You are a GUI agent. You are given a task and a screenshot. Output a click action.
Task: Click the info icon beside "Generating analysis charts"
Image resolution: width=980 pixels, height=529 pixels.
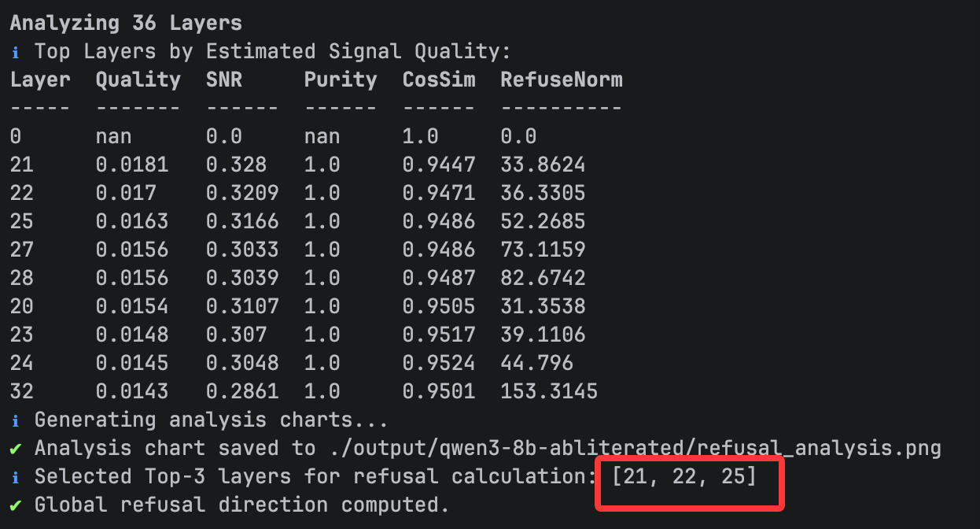tap(15, 420)
